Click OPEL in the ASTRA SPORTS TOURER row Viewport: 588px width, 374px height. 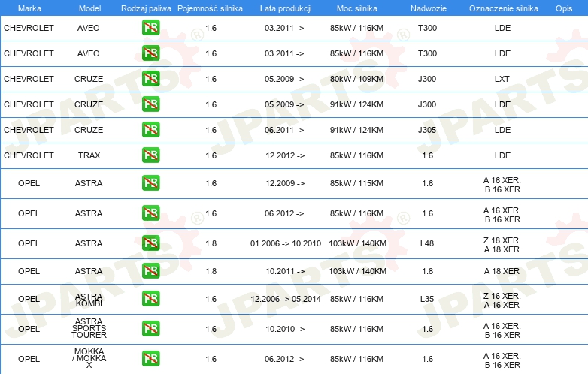click(29, 329)
